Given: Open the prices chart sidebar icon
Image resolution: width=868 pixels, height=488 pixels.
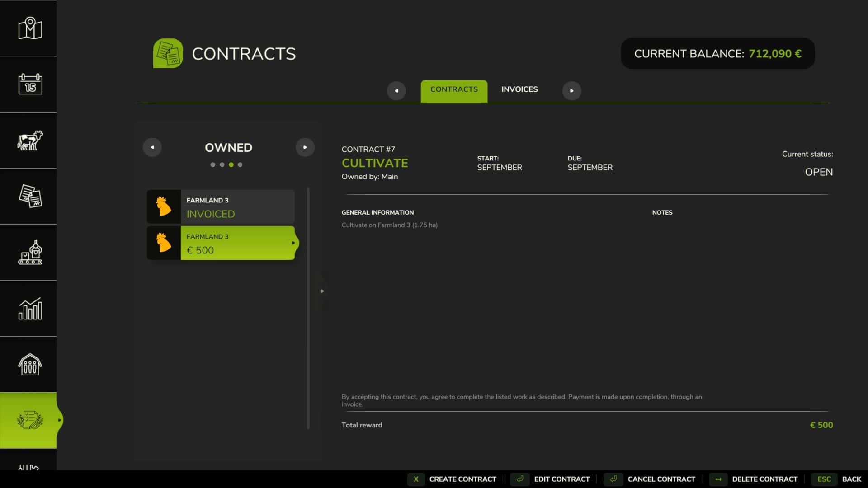Looking at the screenshot, I should click(x=30, y=309).
